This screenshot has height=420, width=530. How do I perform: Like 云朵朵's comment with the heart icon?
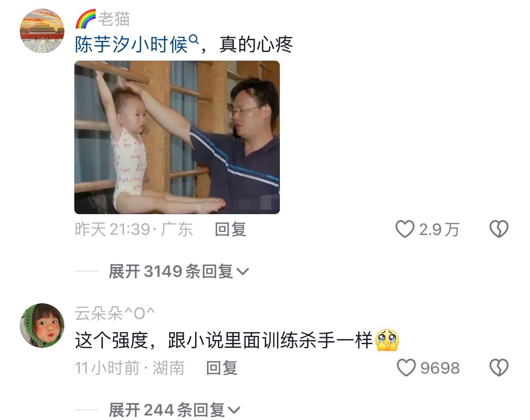[406, 368]
